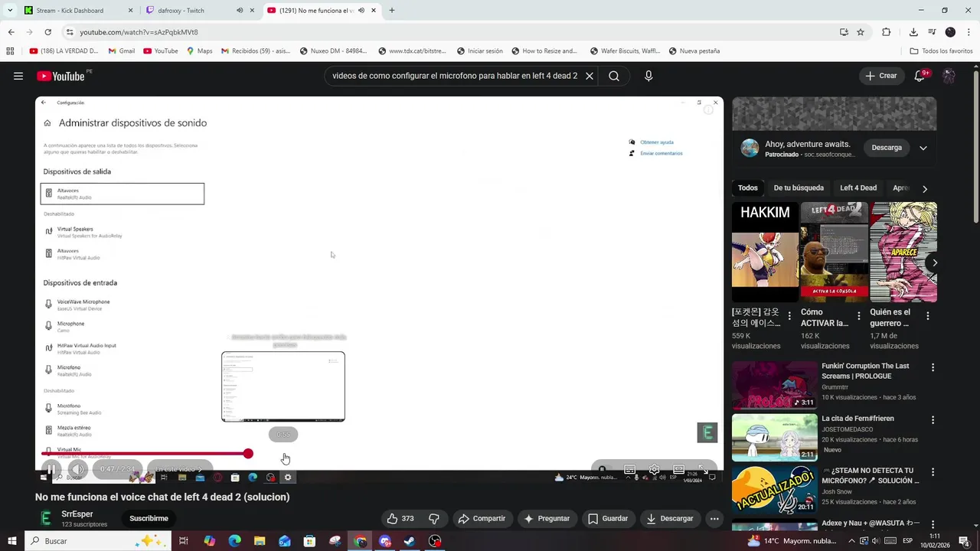Click the progress bar scrubber handle
Image resolution: width=980 pixels, height=551 pixels.
248,454
